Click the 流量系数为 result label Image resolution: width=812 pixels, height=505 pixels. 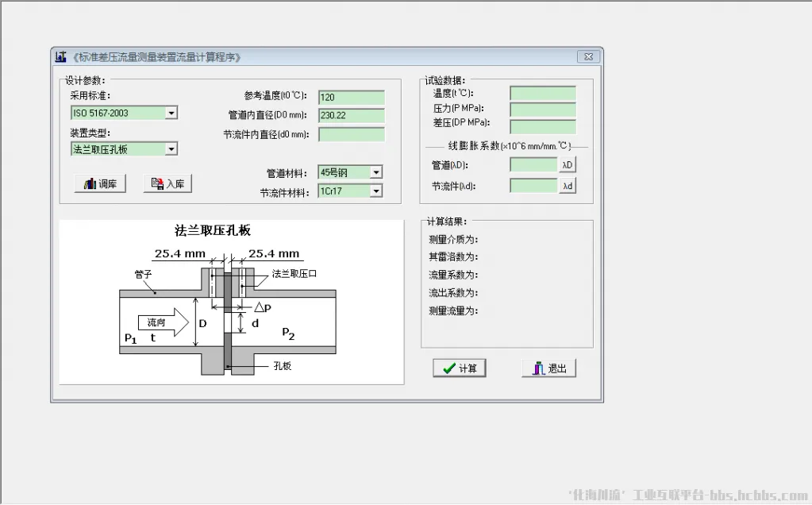(453, 275)
